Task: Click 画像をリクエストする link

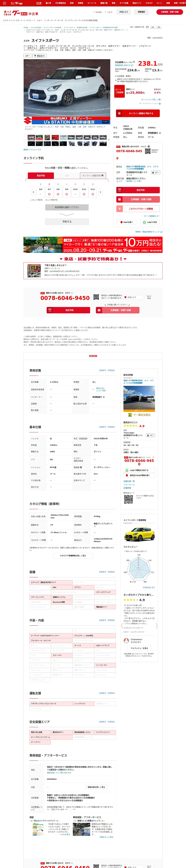Action: point(32,150)
